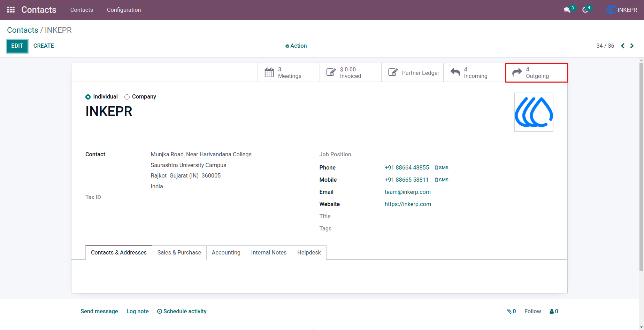Open the apps grid menu icon
This screenshot has height=330, width=644.
(x=11, y=10)
